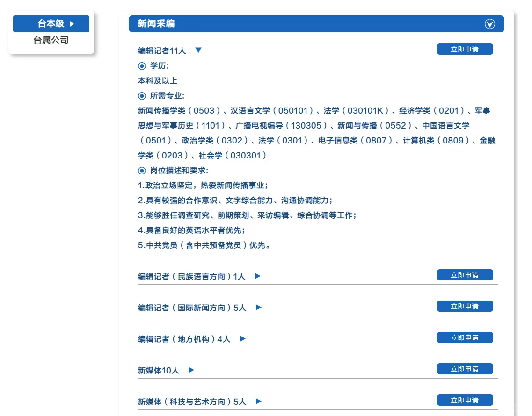Select the radio bullet beside 岗位描述和要求
Image resolution: width=532 pixels, height=416 pixels.
141,171
